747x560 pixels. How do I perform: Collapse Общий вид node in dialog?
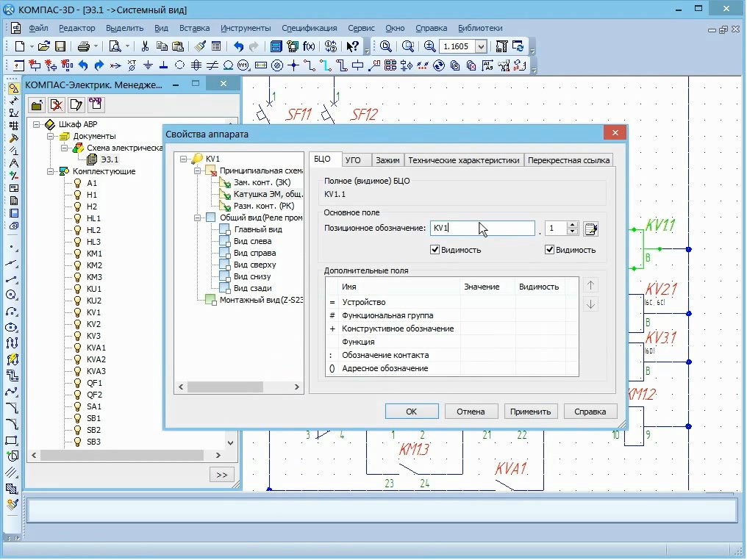197,218
